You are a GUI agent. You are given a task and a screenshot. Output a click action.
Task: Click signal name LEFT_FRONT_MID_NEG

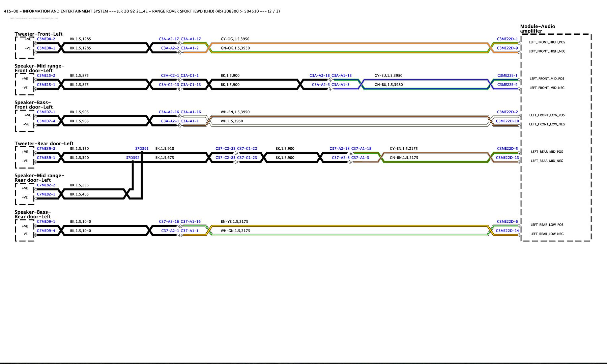547,88
